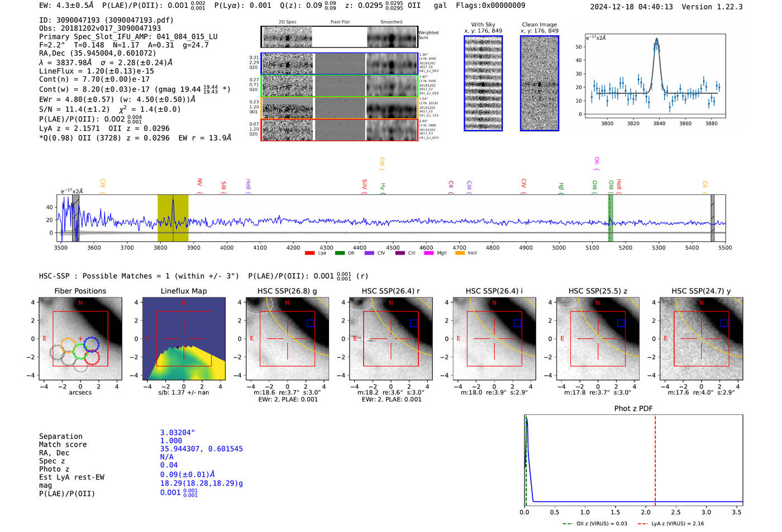This screenshot has height=532, width=782.
Task: Click the blue fiber circle in Fiber Positions
Action: 92,344
